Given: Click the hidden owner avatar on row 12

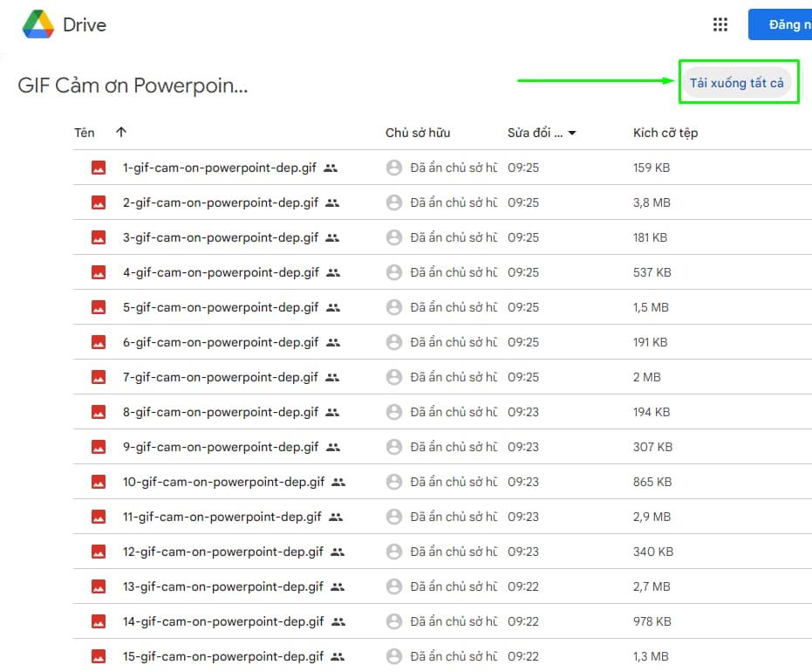Looking at the screenshot, I should click(393, 551).
